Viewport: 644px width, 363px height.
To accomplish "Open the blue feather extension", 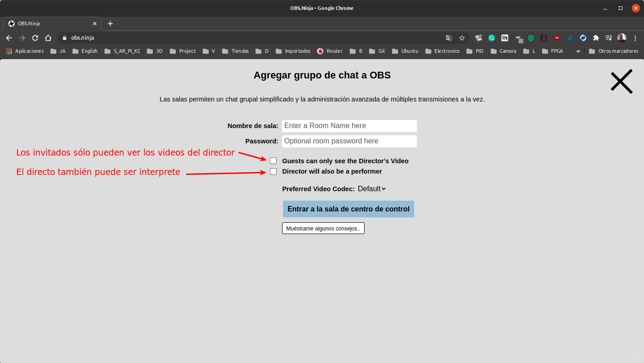I will pyautogui.click(x=570, y=38).
